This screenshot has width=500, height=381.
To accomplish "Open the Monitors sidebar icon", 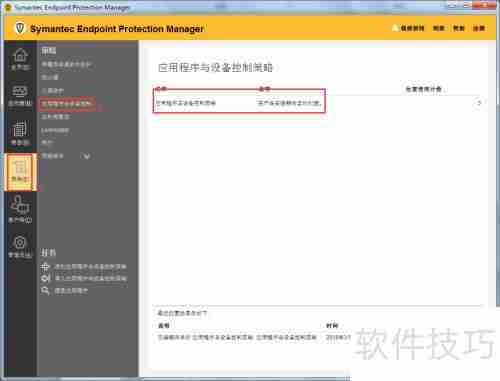I will point(20,96).
